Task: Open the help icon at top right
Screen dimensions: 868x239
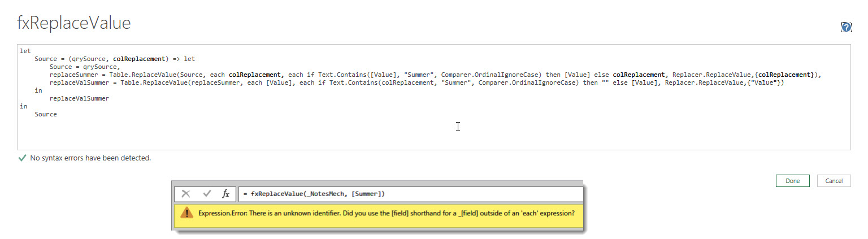Action: [x=846, y=27]
